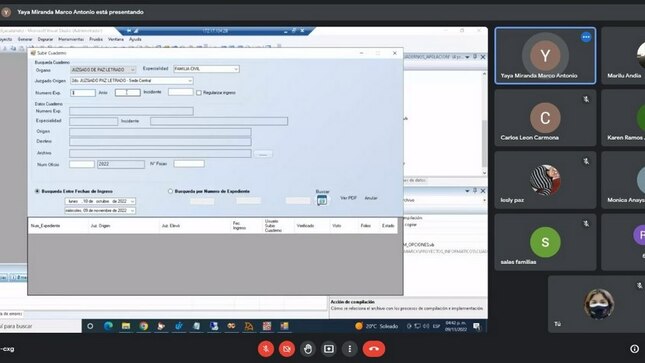Open the Herramientas menu
The width and height of the screenshot is (645, 363).
coord(71,40)
